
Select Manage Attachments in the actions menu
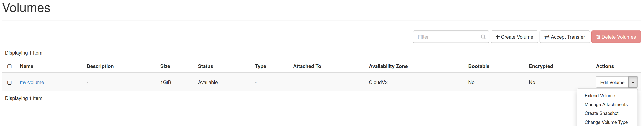point(606,105)
